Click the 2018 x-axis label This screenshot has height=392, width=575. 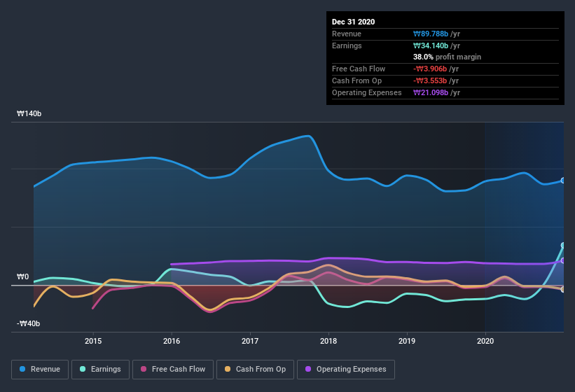(x=328, y=341)
